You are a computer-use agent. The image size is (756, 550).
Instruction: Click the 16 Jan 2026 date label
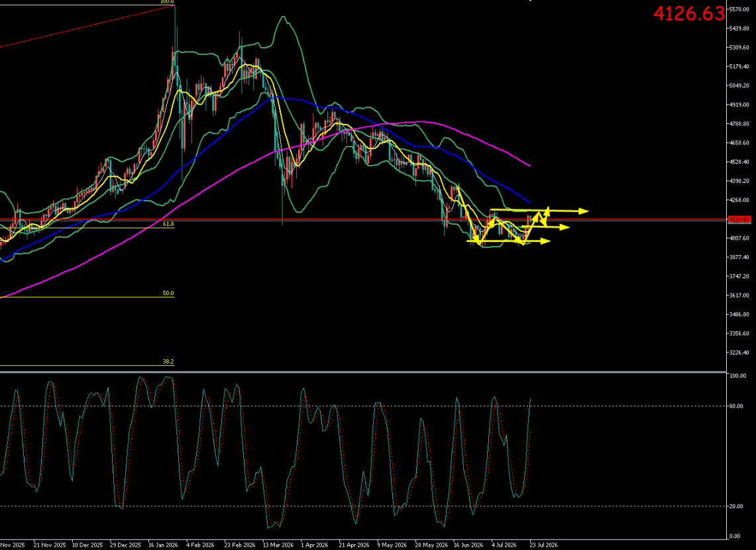163,545
